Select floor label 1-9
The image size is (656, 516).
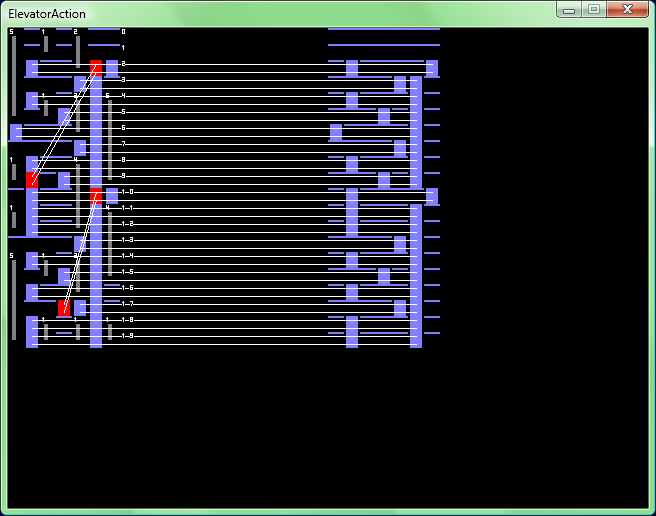click(x=127, y=336)
